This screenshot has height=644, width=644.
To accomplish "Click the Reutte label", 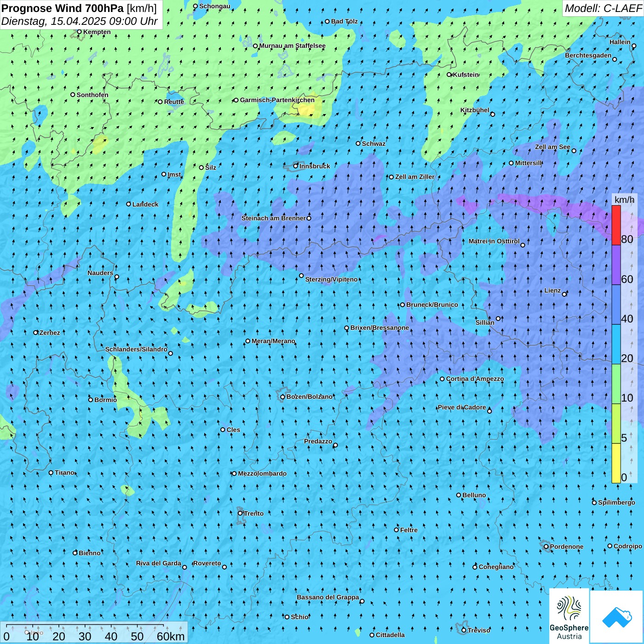I will coord(174,102).
